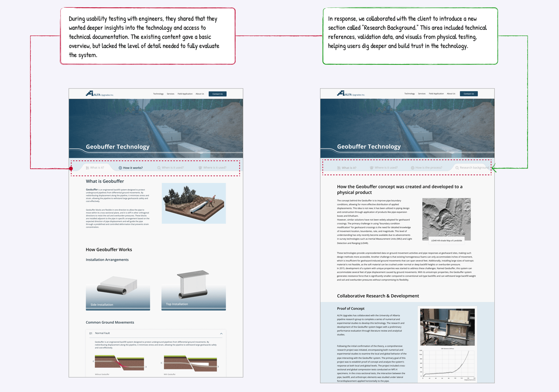Click the gear icon beside 'How it works?'
The width and height of the screenshot is (559, 392).
(x=120, y=168)
